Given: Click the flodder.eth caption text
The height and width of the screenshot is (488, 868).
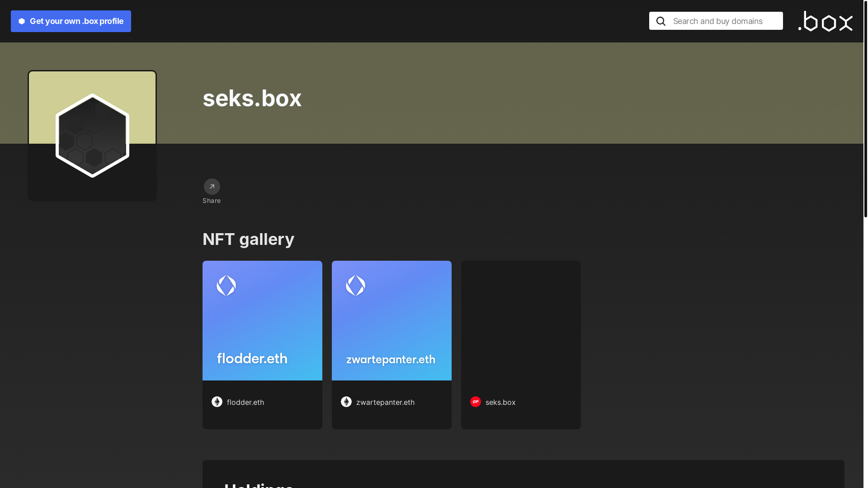Looking at the screenshot, I should [x=245, y=402].
